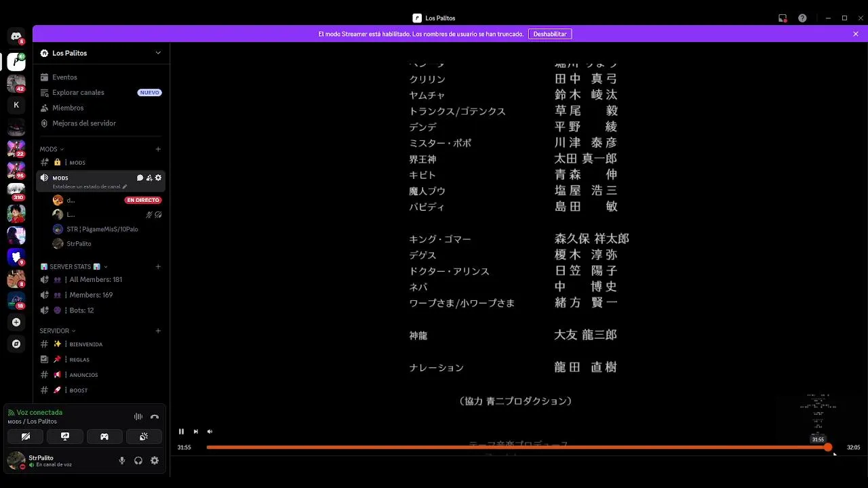The image size is (868, 488).
Task: Invite people to MODS voice channel
Action: [149, 178]
